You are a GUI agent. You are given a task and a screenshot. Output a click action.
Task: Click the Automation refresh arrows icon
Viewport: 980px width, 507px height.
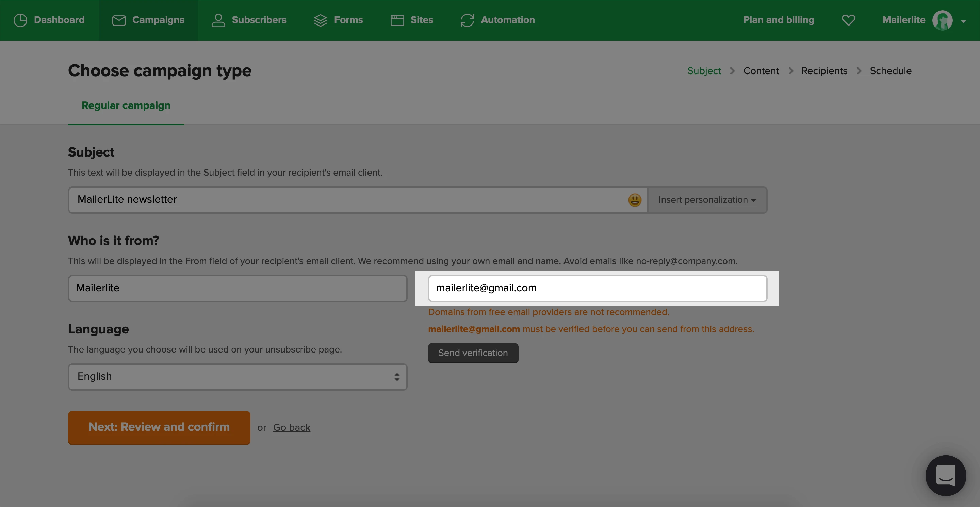467,20
